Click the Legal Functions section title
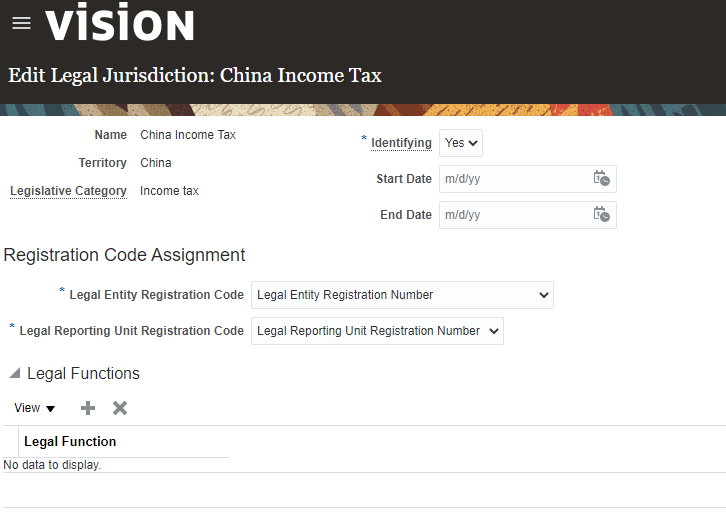The height and width of the screenshot is (531, 726). 83,374
